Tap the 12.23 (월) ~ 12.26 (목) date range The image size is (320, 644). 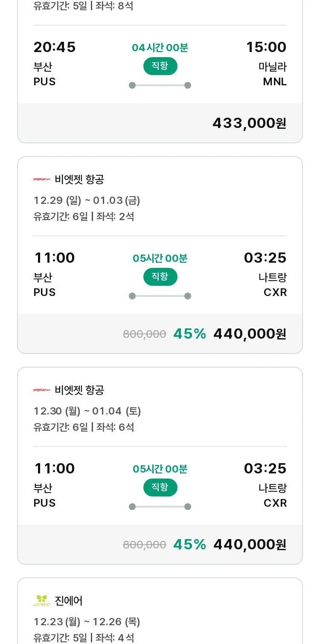[x=87, y=622]
